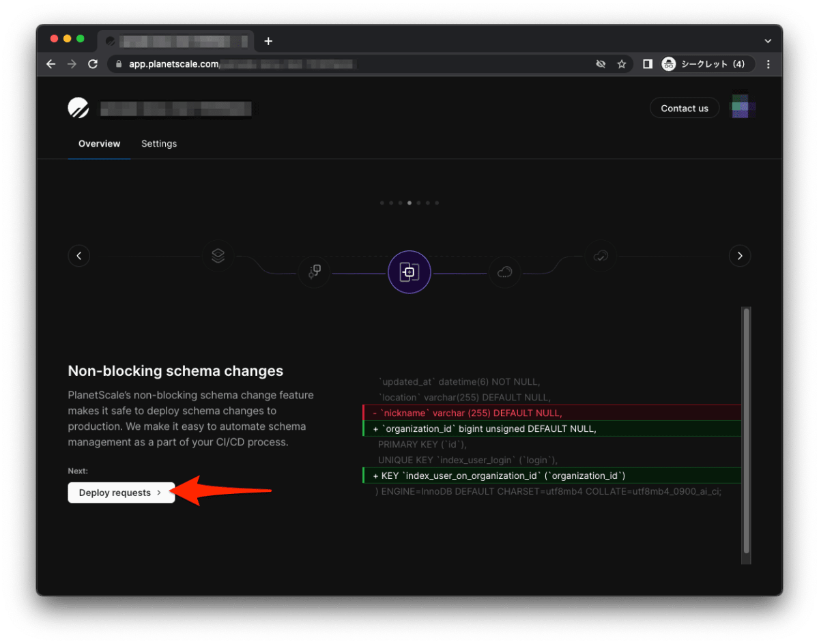Viewport: 819px width, 644px height.
Task: Click the Deploy requests button
Action: (x=121, y=493)
